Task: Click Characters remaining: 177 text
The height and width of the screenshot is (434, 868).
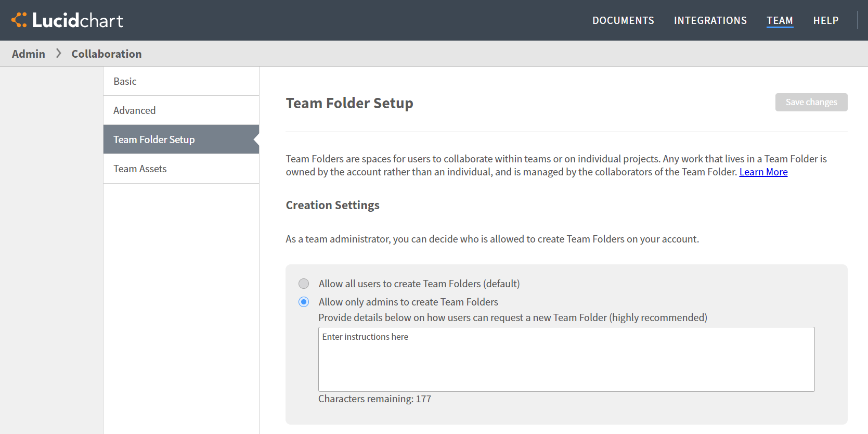Action: (374, 399)
